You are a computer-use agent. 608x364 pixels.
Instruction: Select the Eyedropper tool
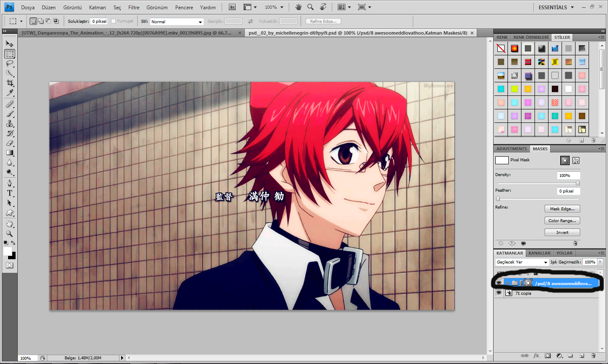pyautogui.click(x=10, y=92)
